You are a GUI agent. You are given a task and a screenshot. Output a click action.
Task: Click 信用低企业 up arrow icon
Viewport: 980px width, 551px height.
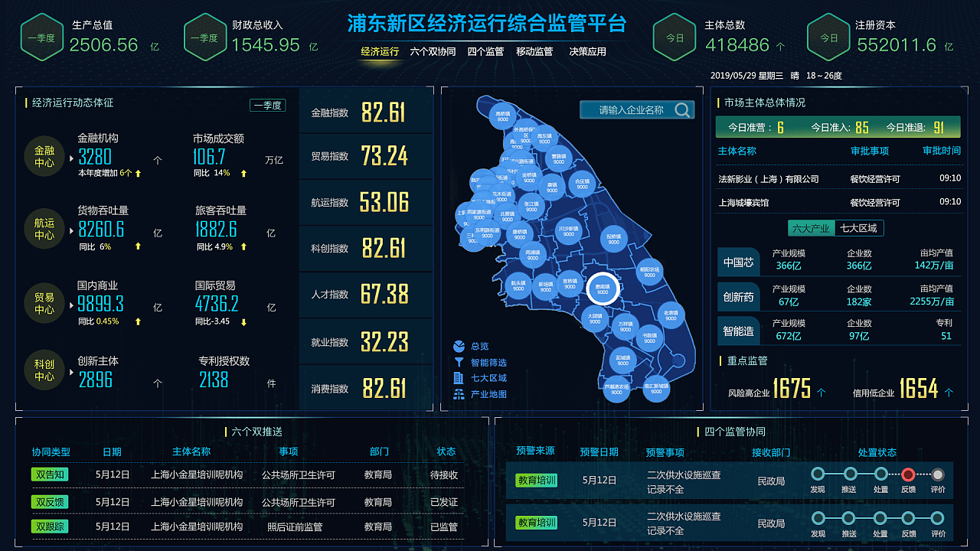click(x=949, y=393)
